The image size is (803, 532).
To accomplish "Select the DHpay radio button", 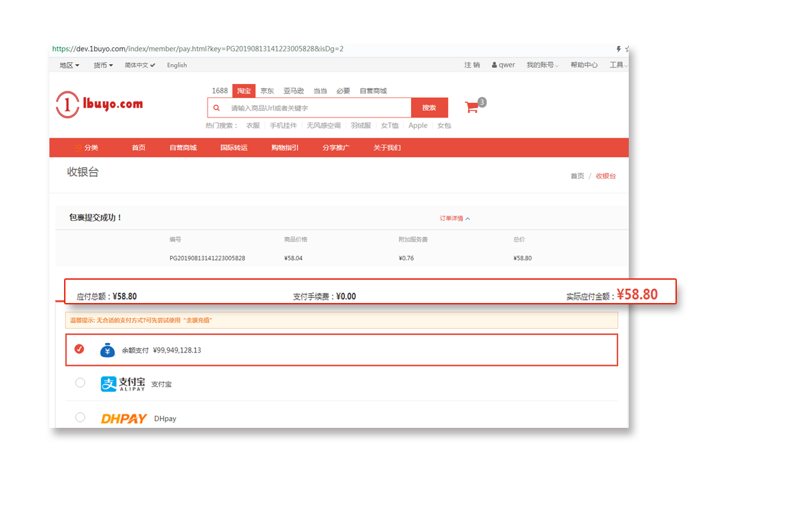I will click(x=80, y=418).
